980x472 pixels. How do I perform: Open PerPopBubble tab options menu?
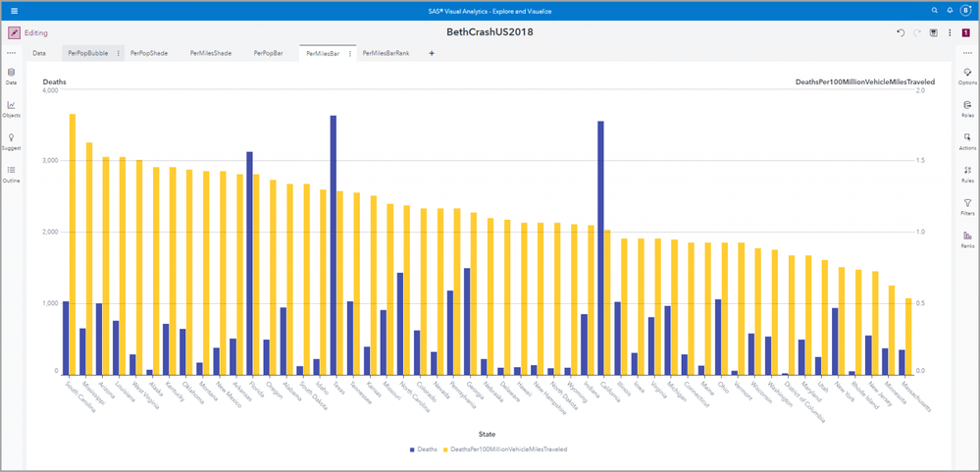[x=118, y=54]
